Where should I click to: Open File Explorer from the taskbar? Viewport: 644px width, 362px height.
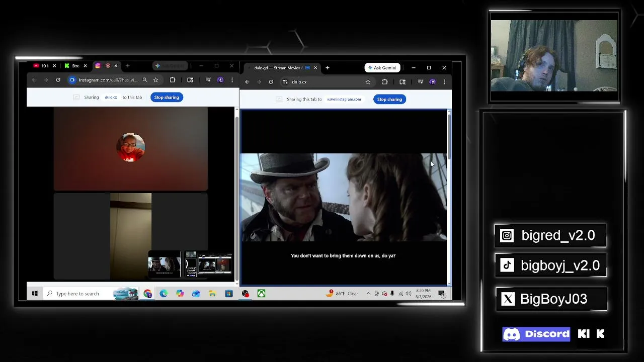(x=212, y=294)
